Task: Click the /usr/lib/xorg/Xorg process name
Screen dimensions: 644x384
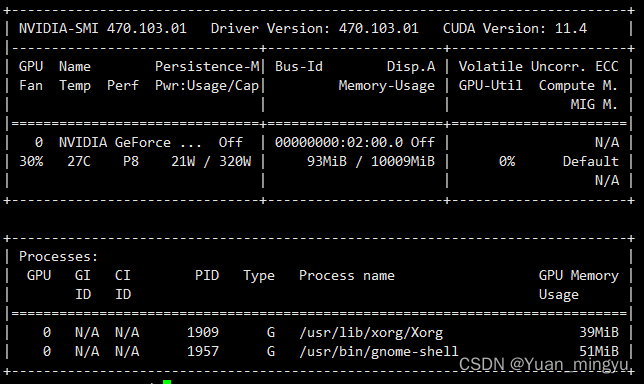Action: [371, 332]
